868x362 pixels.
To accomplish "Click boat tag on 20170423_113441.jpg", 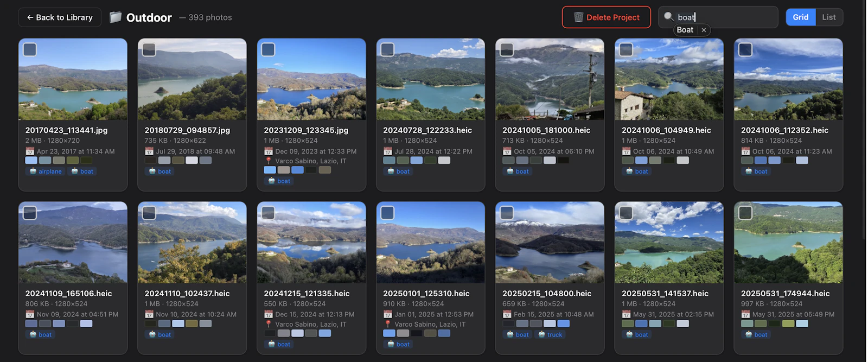I will (x=82, y=172).
